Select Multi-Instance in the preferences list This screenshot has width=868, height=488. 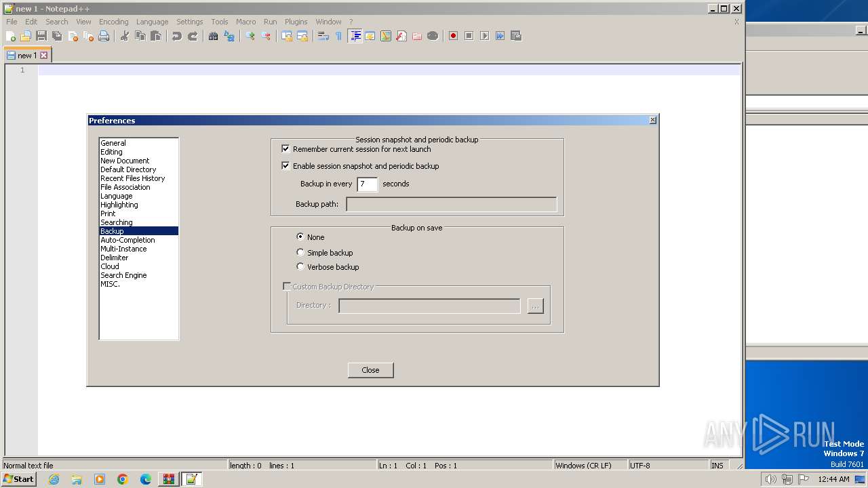pos(138,249)
